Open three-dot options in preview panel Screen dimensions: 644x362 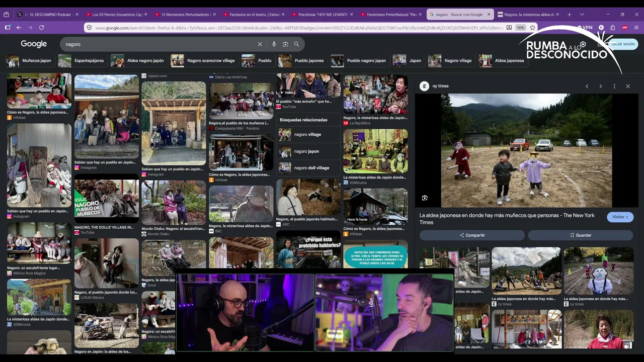tap(614, 86)
